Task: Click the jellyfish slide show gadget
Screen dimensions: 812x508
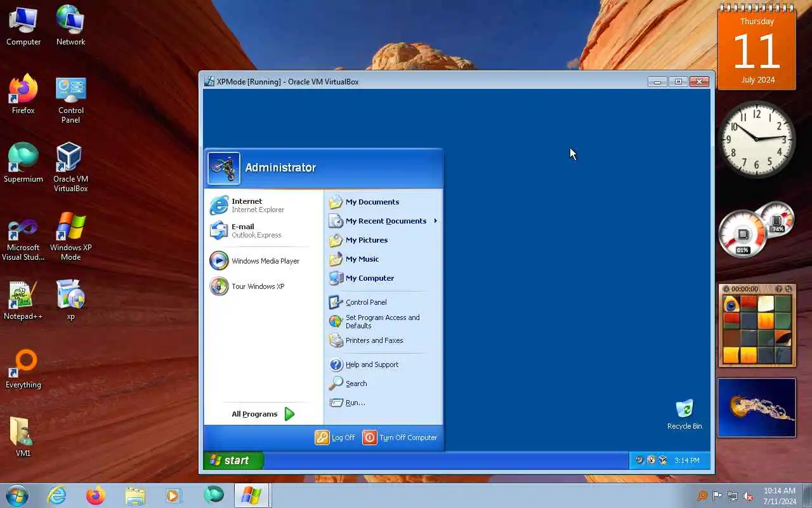Action: click(757, 408)
